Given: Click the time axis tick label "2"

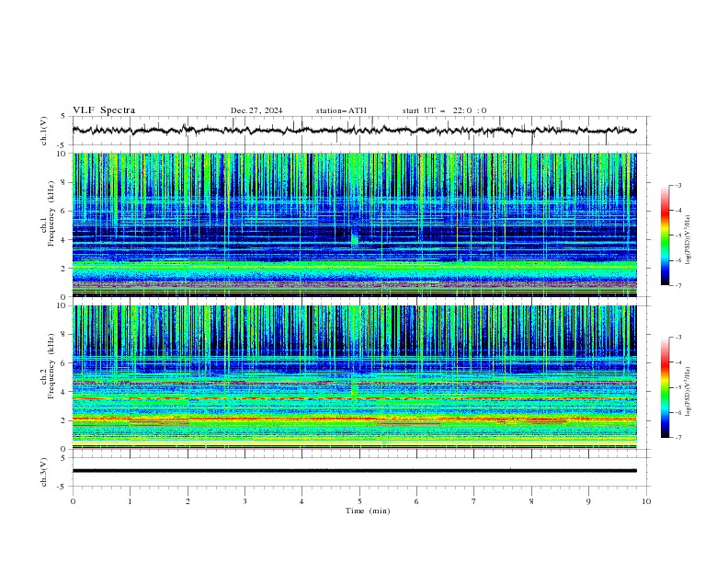Looking at the screenshot, I should click(188, 501).
